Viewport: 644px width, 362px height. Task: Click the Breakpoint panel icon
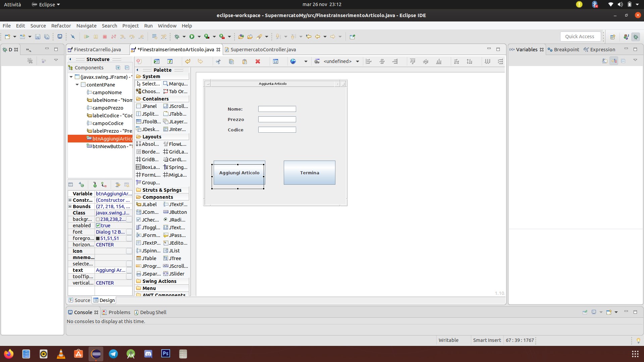(550, 50)
